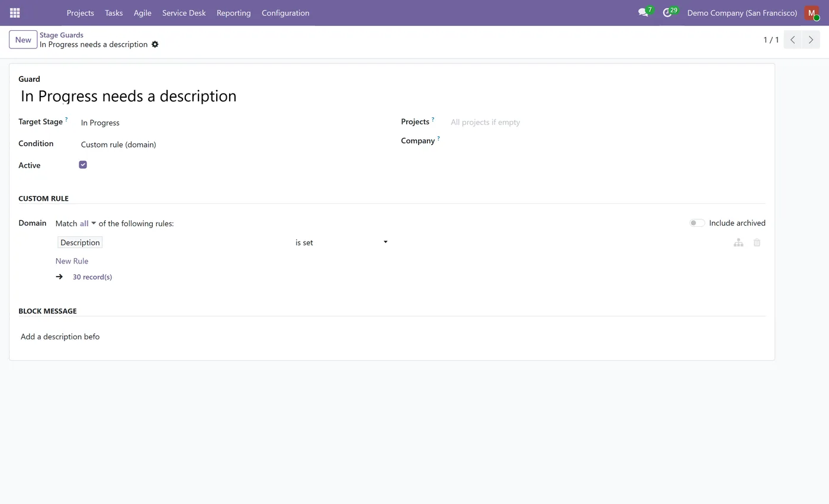Open the Condition selection field

[x=231, y=145]
